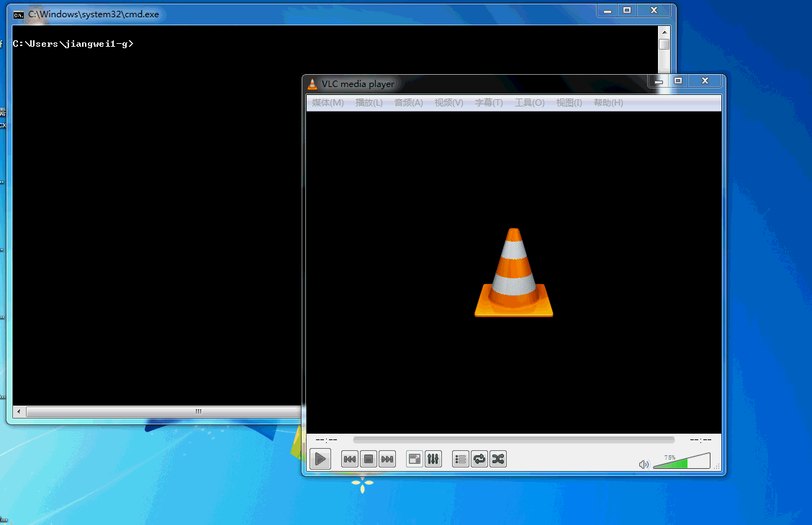The width and height of the screenshot is (812, 525).
Task: Click the playback seek progress bar
Action: [x=513, y=439]
